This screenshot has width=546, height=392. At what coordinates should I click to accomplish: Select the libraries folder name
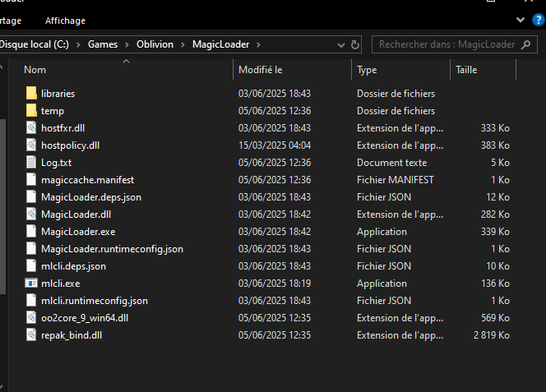click(x=58, y=94)
